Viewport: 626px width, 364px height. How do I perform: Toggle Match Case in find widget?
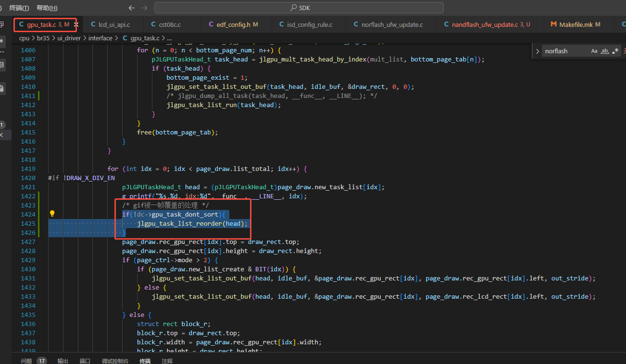coord(594,51)
